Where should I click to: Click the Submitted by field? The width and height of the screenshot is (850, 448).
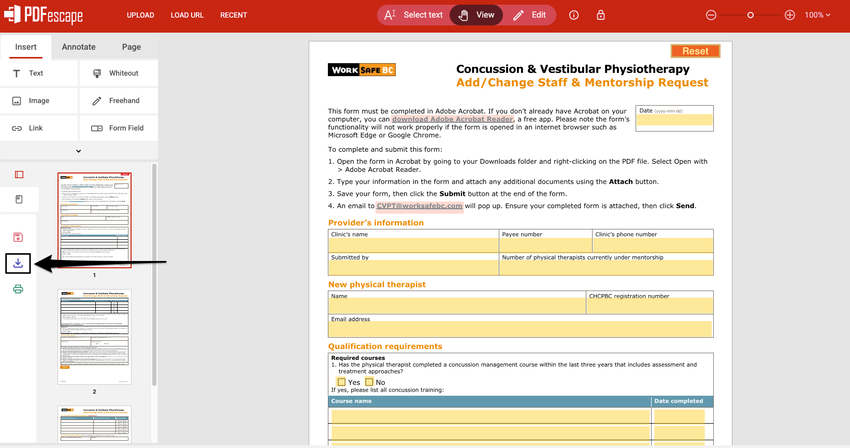click(413, 267)
